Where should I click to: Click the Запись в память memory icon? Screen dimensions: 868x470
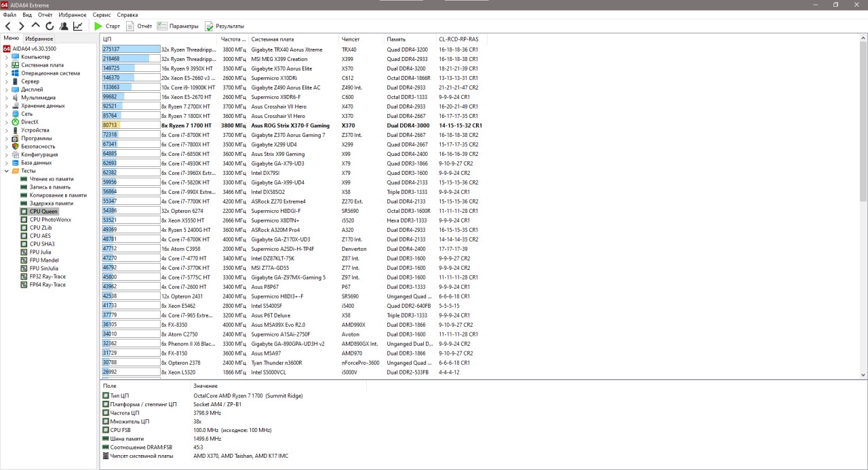click(24, 187)
